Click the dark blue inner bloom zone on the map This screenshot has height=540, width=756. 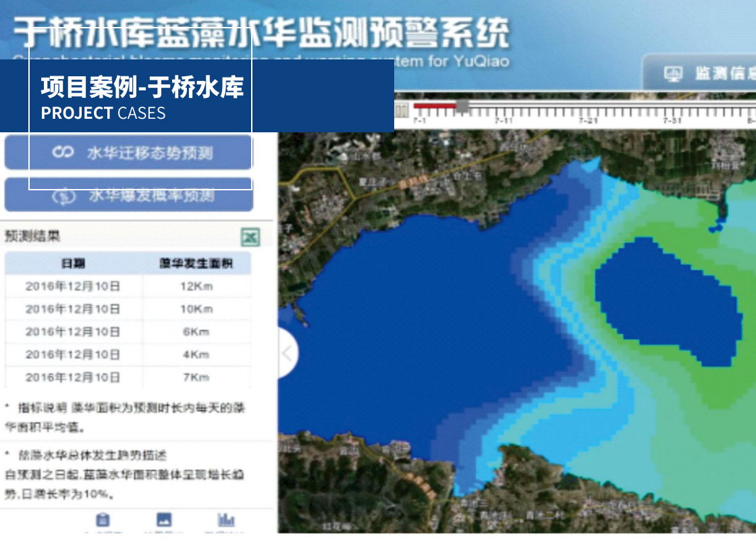pos(669,302)
